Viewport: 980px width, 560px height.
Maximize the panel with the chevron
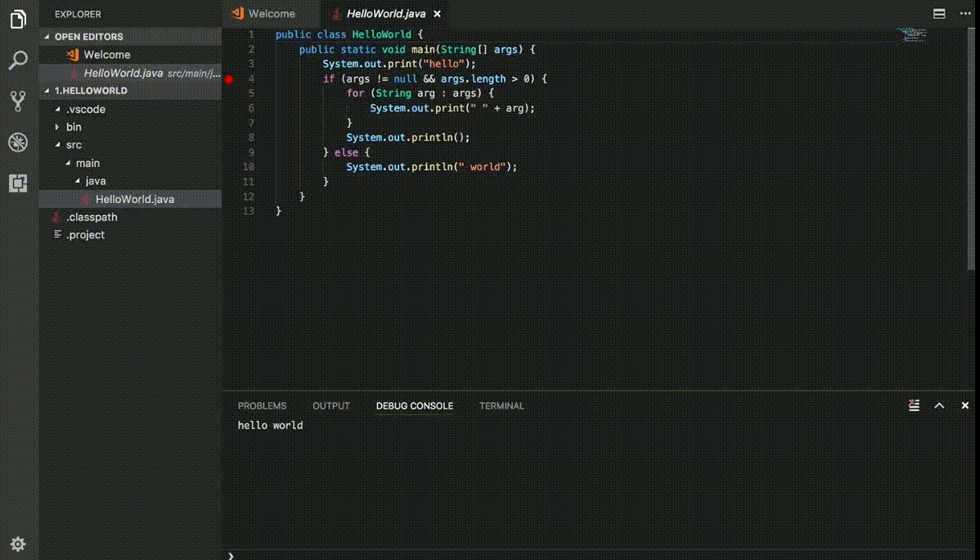click(939, 405)
